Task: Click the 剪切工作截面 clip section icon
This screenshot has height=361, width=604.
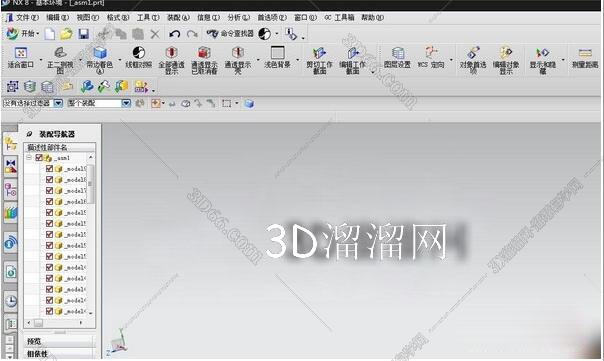Action: [x=319, y=60]
